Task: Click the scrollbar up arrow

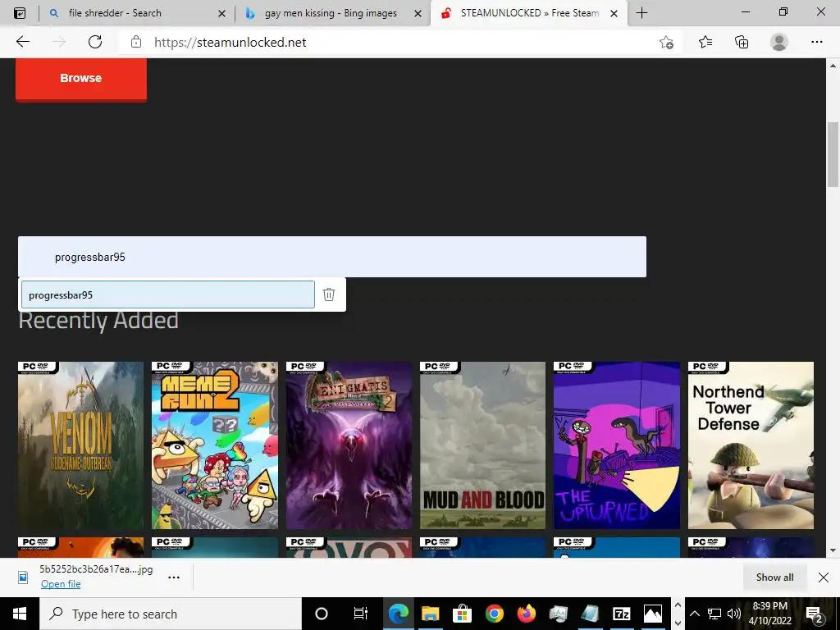Action: 833,66
